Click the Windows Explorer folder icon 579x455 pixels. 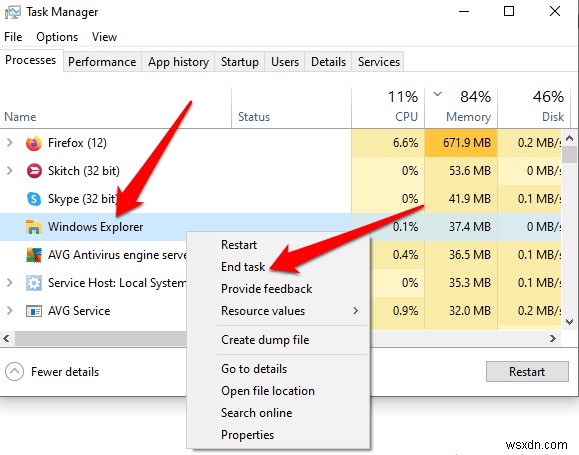point(34,227)
